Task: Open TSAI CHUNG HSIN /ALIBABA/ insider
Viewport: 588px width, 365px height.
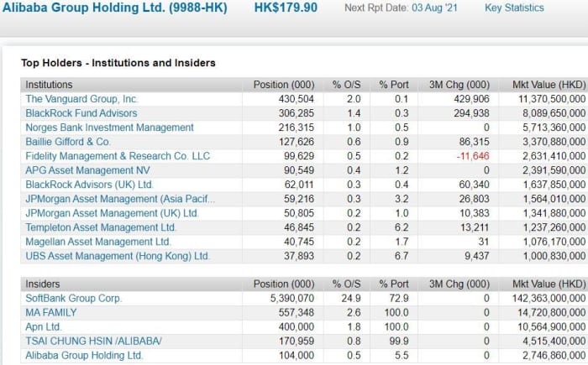Action: (x=94, y=341)
